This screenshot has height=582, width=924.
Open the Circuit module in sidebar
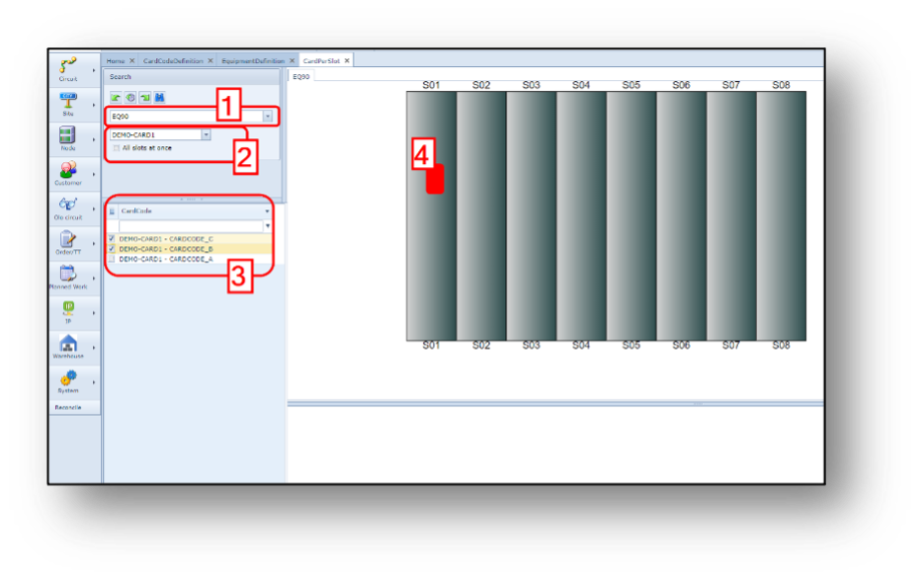68,67
